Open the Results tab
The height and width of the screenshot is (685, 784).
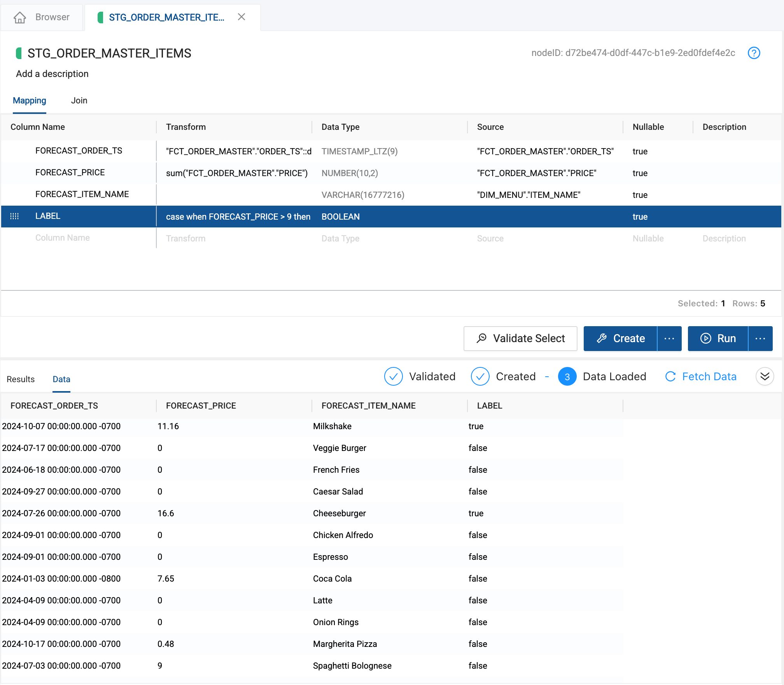pos(21,379)
